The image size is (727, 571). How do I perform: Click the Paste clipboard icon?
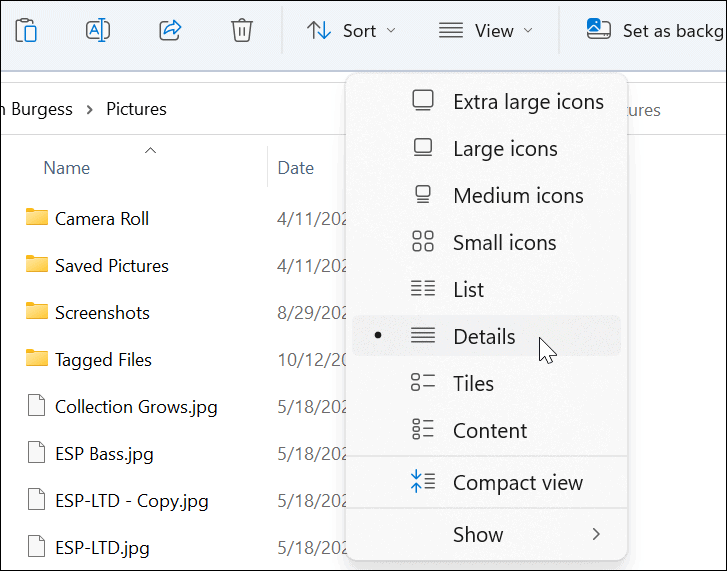click(26, 30)
